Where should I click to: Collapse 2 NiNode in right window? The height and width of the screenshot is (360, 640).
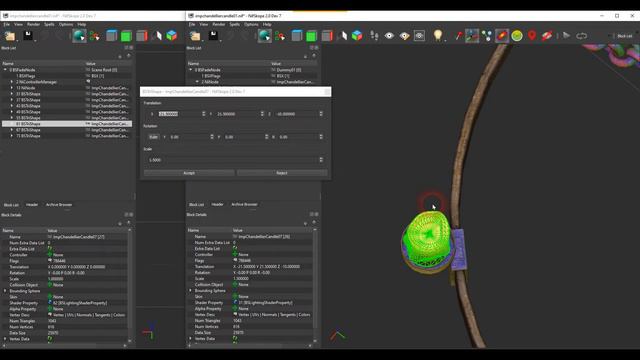pyautogui.click(x=197, y=82)
